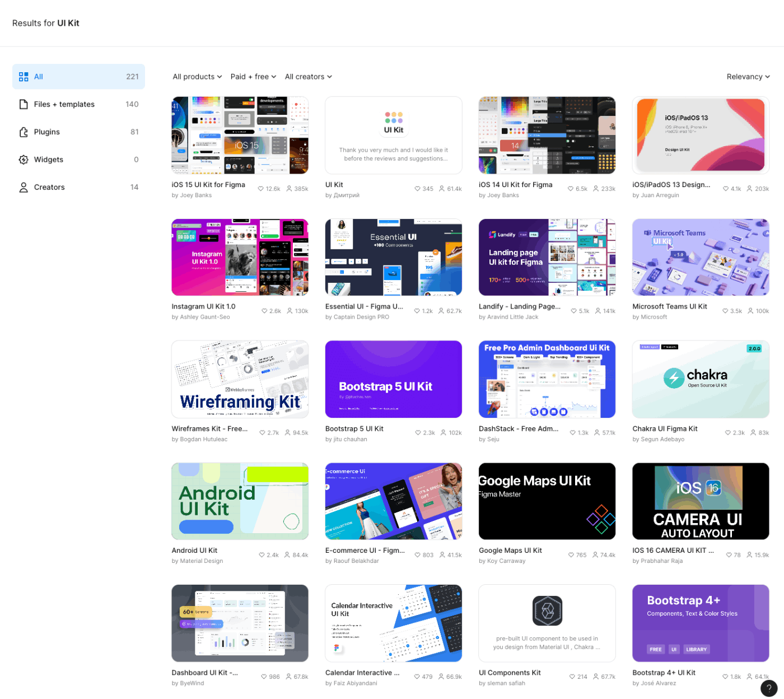Select the All results tab
784x699 pixels.
point(78,77)
